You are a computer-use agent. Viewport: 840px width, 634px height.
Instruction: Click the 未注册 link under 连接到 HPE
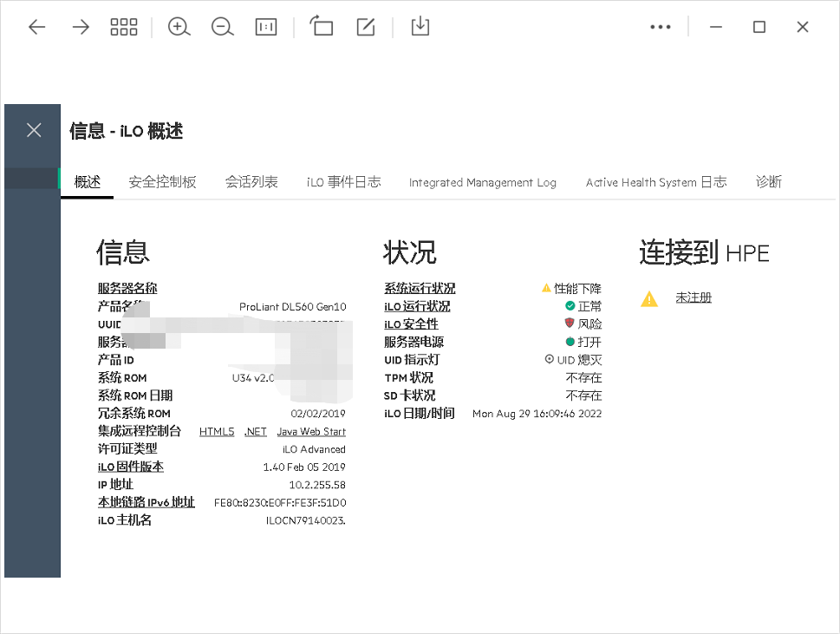693,297
